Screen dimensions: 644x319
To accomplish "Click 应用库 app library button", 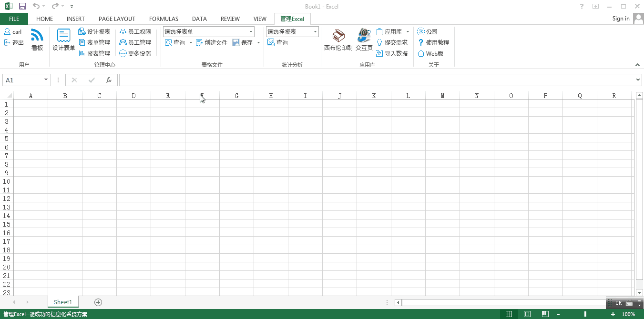I will pos(389,31).
